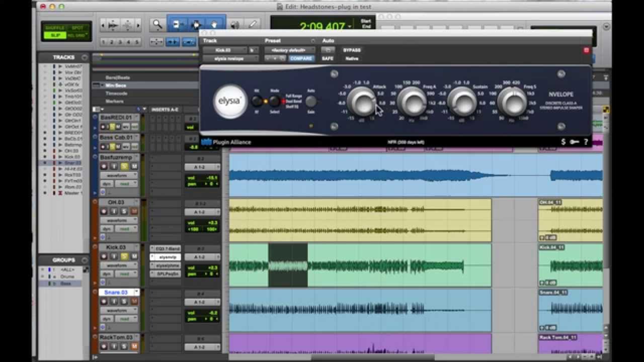Click zoom preset 5 button

coord(136,42)
